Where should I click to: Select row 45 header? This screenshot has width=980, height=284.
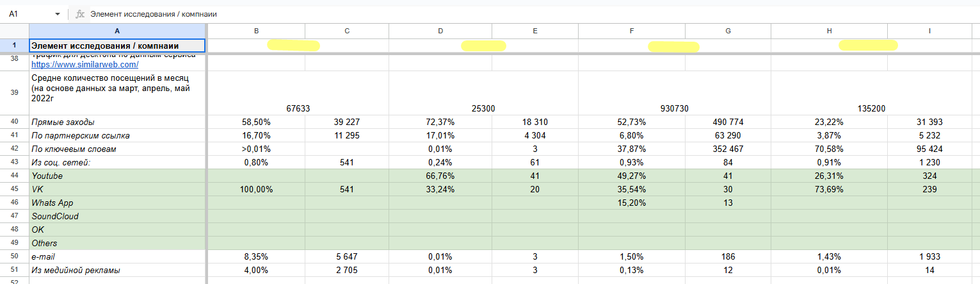coord(15,189)
